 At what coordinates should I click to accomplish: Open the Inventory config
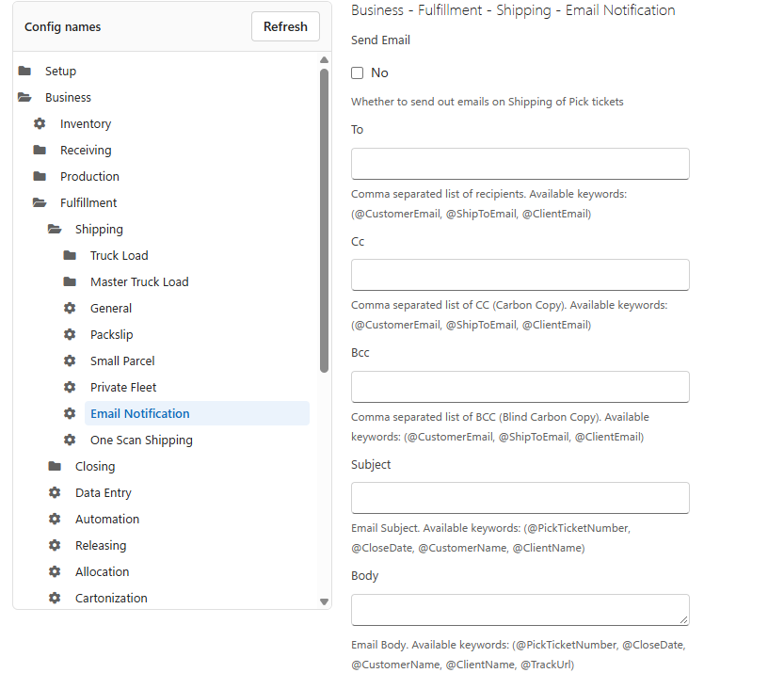coord(86,123)
